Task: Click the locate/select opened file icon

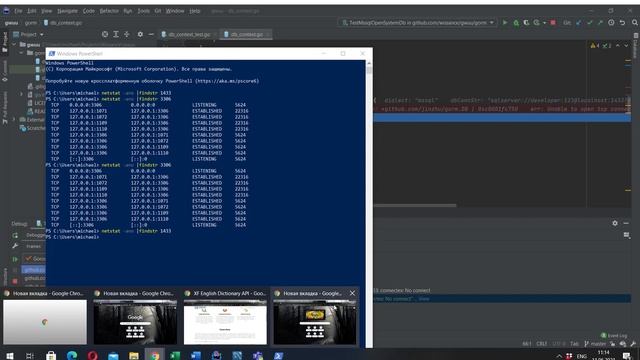Action: pos(105,34)
